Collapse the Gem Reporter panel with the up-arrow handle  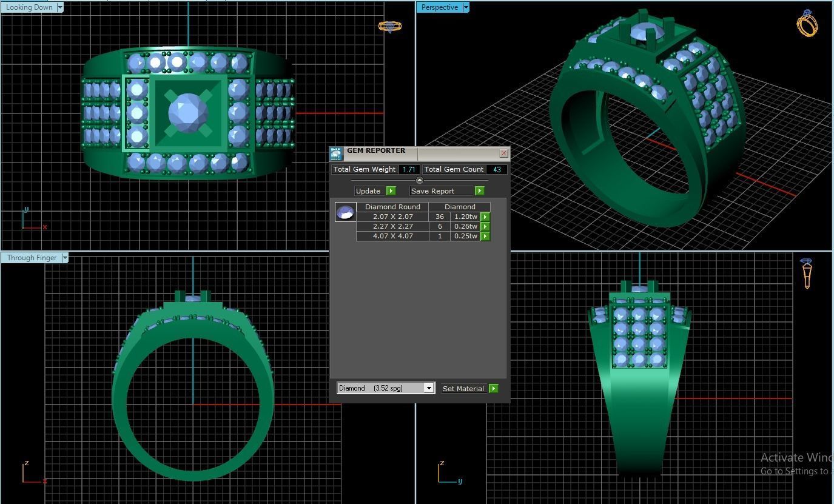click(419, 181)
